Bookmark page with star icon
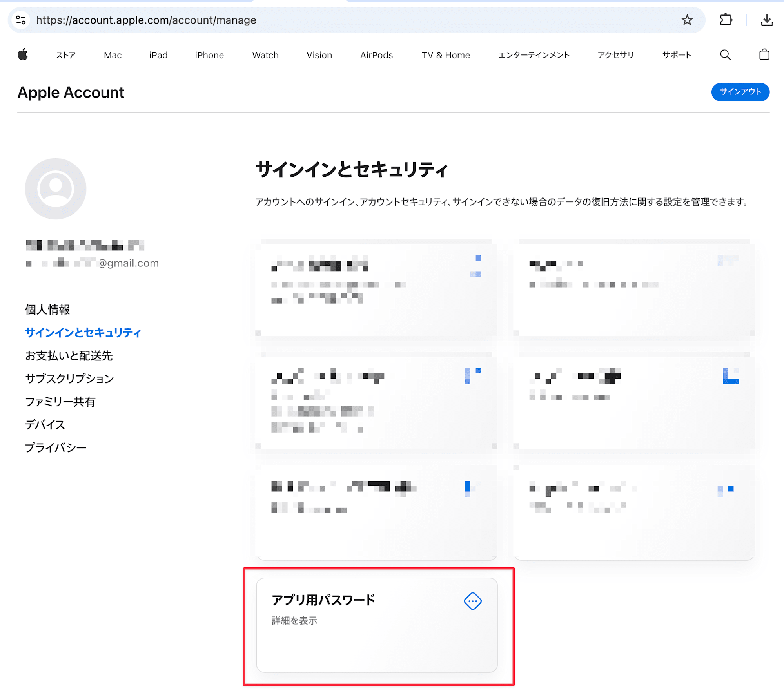The height and width of the screenshot is (690, 784). click(x=687, y=20)
